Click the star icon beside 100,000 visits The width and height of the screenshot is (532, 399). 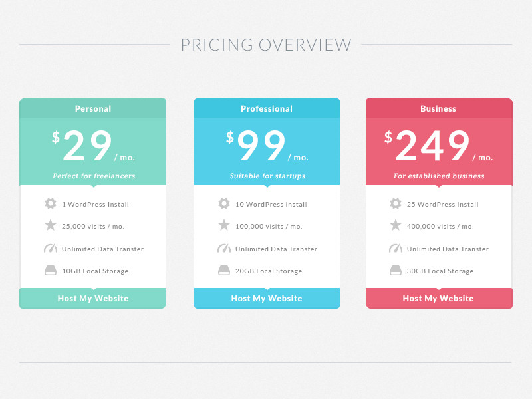[224, 225]
